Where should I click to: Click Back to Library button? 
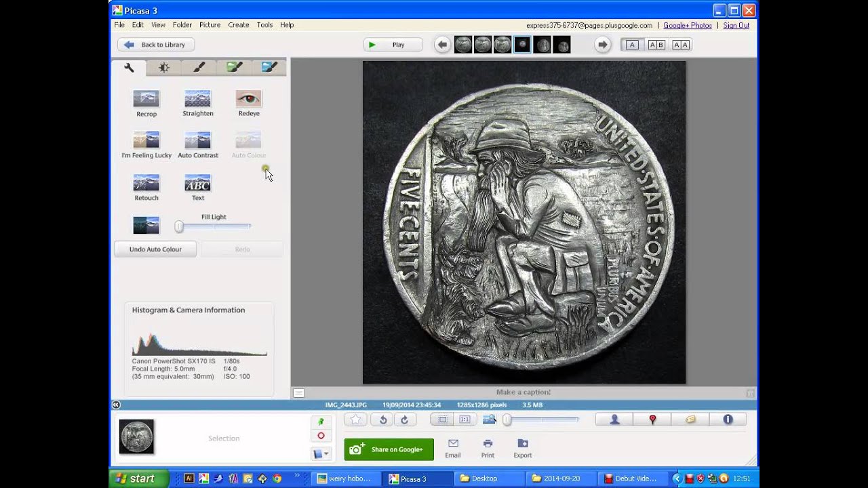tap(156, 45)
